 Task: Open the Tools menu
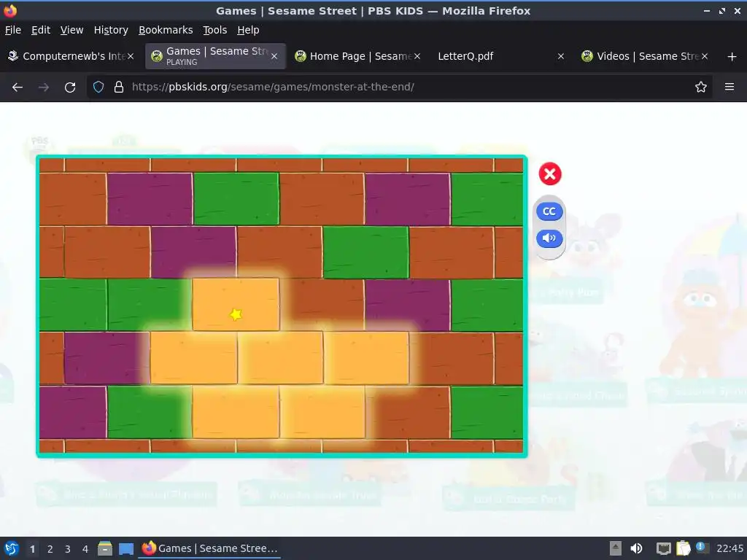[x=215, y=30]
